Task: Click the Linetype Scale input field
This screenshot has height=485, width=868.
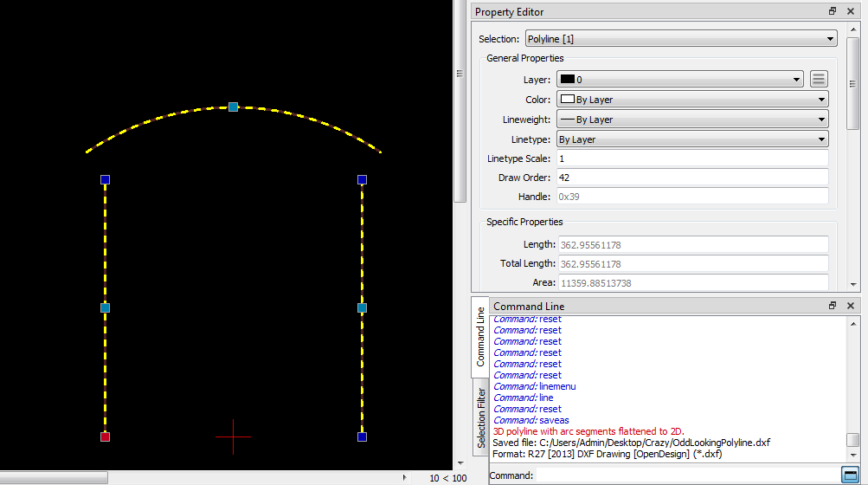Action: point(691,158)
